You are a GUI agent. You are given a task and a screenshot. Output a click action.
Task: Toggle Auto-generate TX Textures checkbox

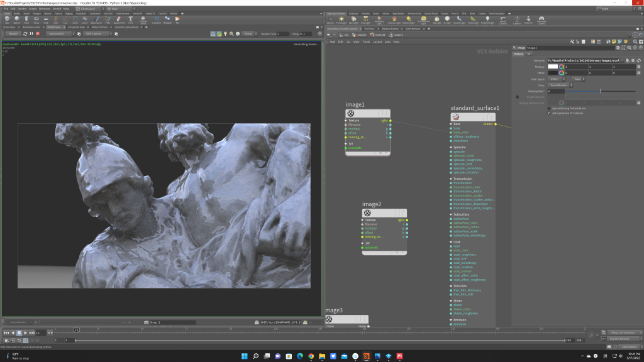pyautogui.click(x=549, y=113)
